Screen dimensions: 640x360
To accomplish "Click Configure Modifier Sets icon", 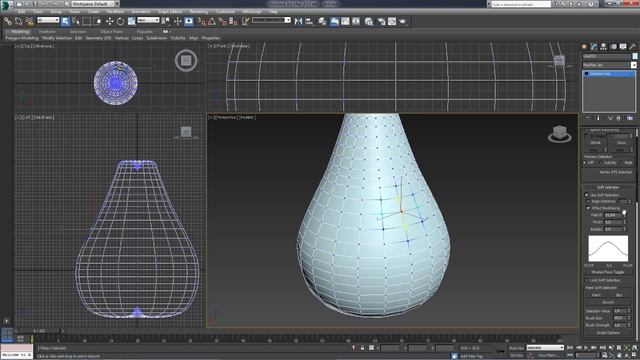I will (630, 118).
